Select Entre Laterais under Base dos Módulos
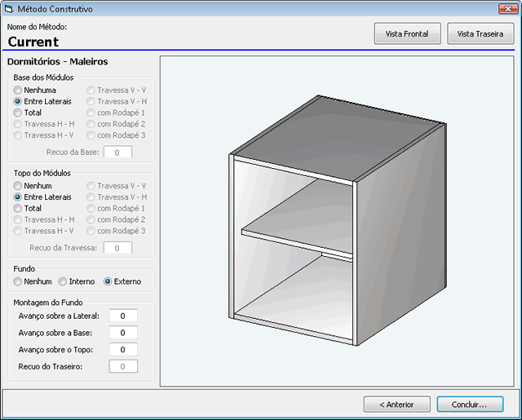 point(42,101)
